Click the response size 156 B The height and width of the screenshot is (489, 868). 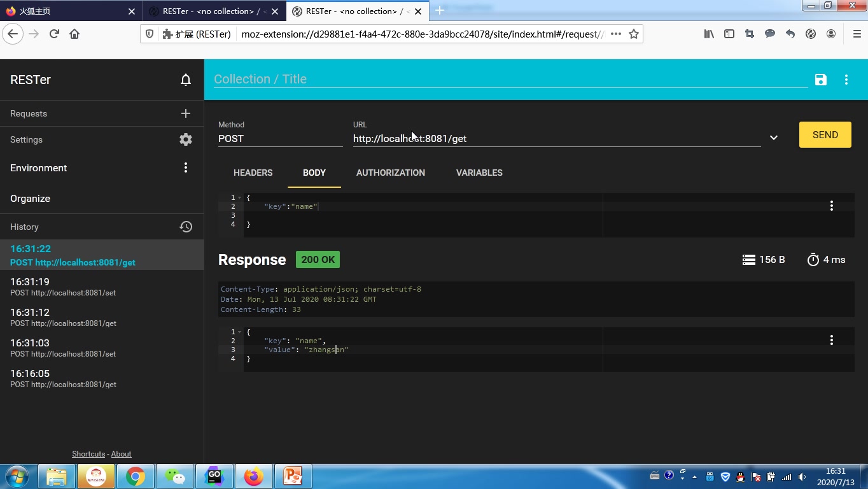764,260
